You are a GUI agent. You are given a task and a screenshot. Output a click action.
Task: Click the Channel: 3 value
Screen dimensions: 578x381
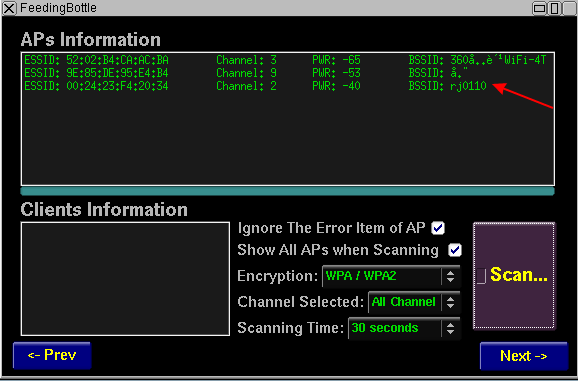pyautogui.click(x=246, y=60)
